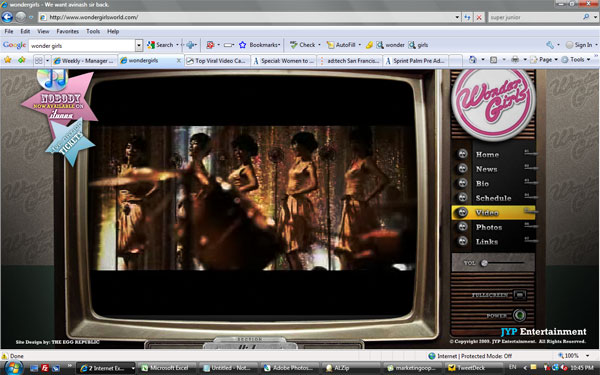
Task: Click the Print icon in command bar
Action: [515, 59]
